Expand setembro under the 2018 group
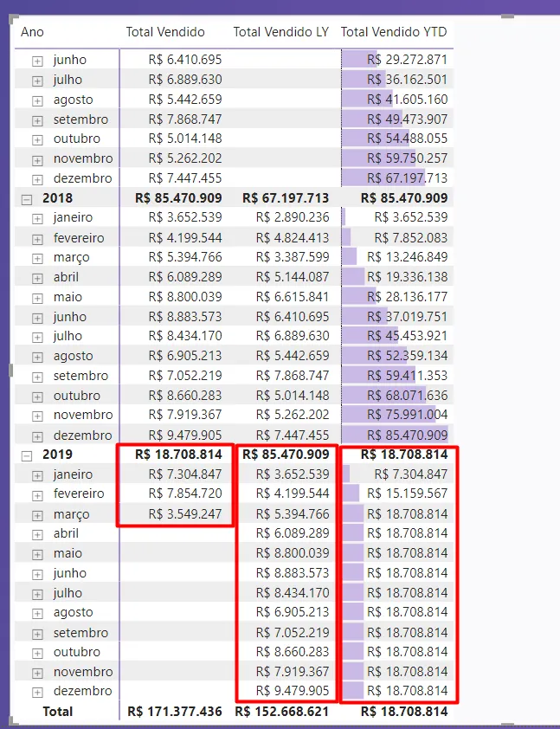This screenshot has height=729, width=560. click(x=37, y=377)
